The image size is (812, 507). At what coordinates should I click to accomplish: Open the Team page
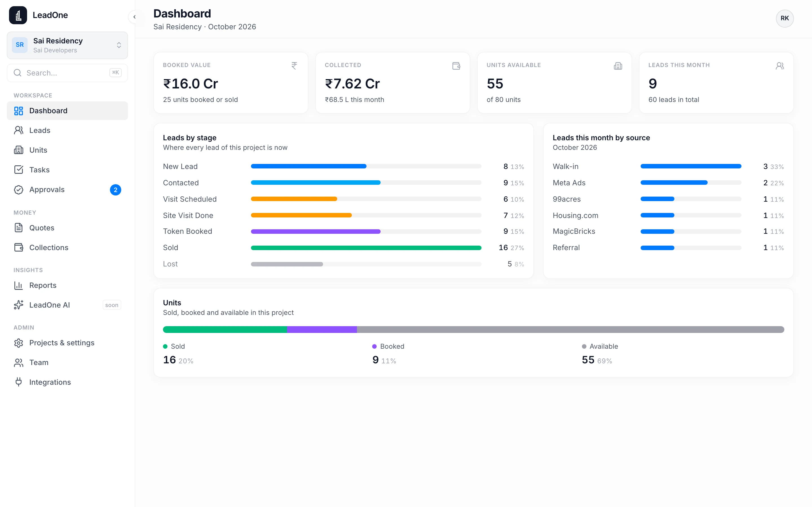pos(67,363)
